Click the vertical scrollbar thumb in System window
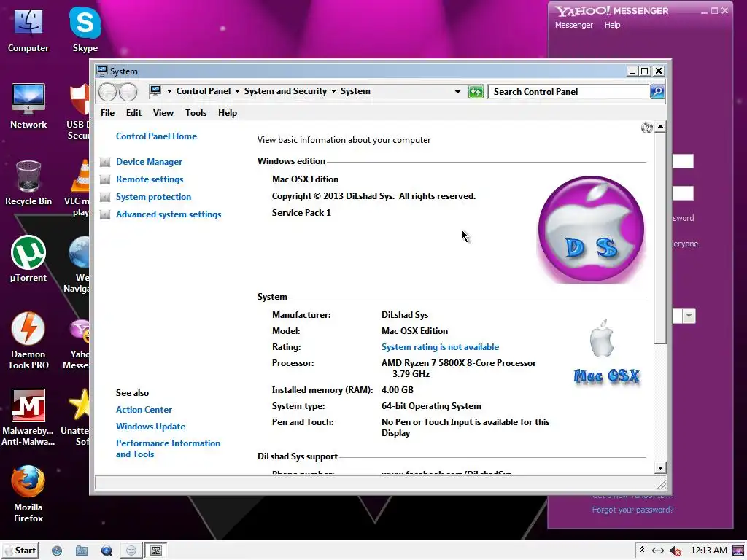This screenshot has width=747, height=560. point(660,238)
